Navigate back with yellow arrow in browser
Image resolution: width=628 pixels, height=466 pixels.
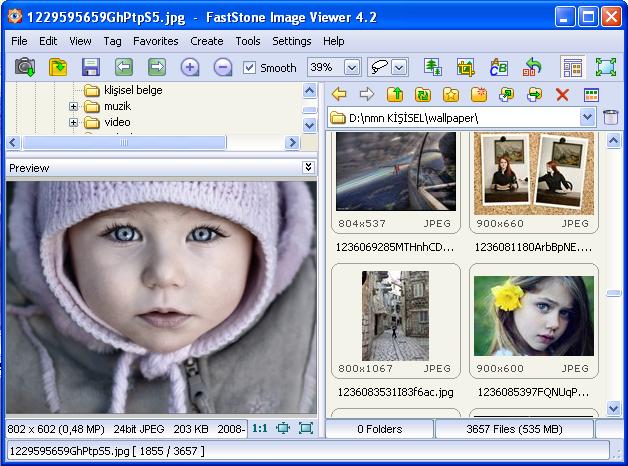tap(339, 94)
